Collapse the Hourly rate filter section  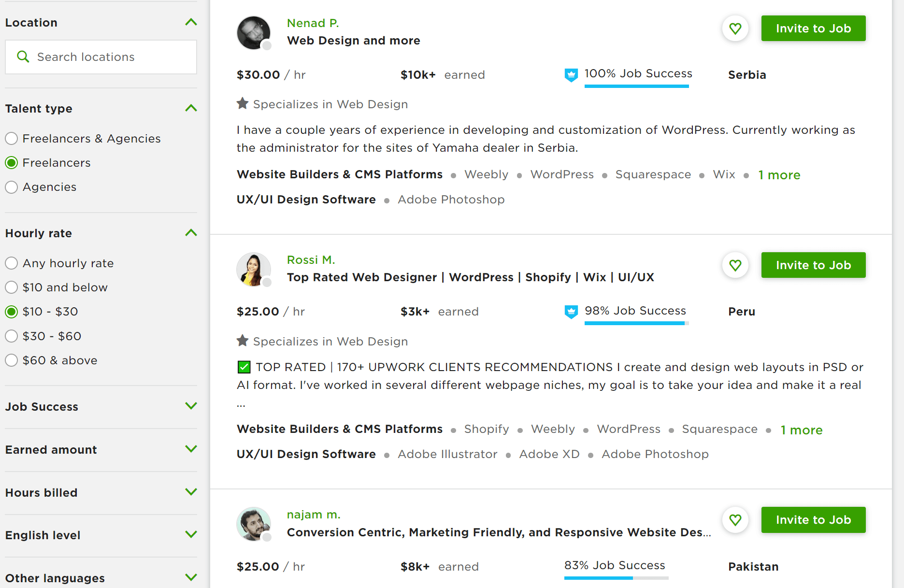click(191, 233)
